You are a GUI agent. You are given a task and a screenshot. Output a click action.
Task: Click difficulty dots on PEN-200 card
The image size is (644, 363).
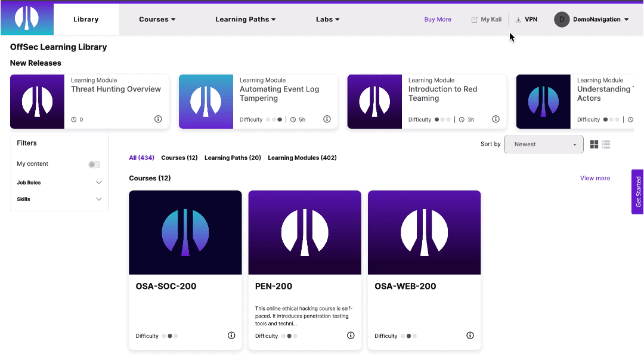(x=289, y=336)
